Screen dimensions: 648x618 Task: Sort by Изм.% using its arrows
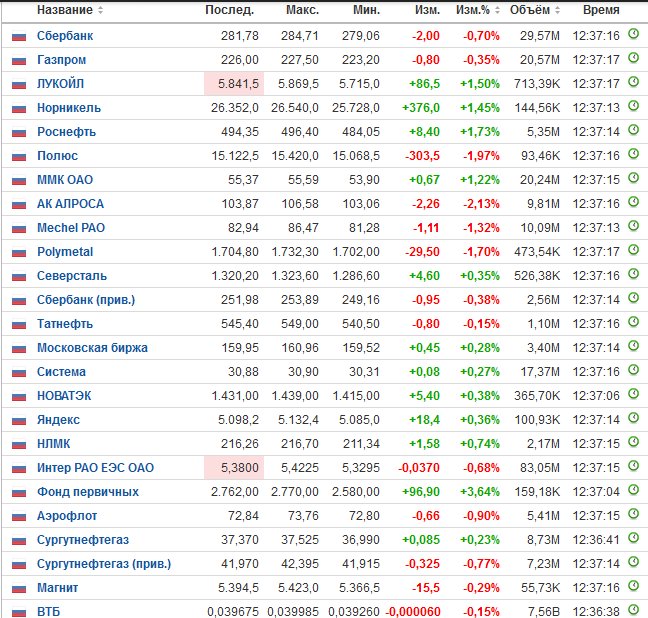(497, 10)
